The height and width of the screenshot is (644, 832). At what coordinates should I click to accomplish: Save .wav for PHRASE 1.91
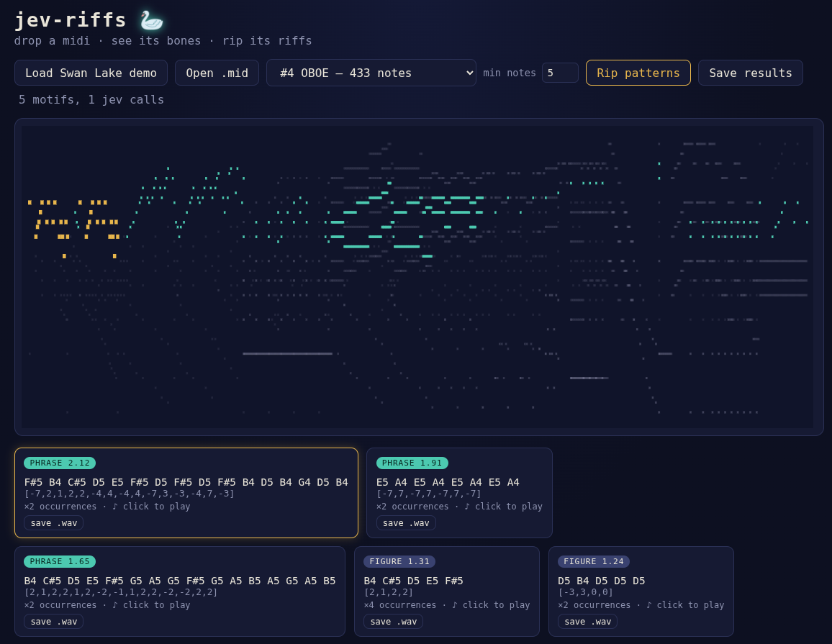[x=406, y=523]
